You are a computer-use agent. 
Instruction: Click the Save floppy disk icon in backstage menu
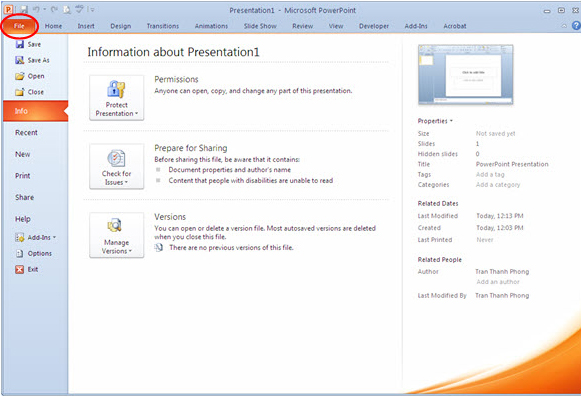pyautogui.click(x=20, y=44)
